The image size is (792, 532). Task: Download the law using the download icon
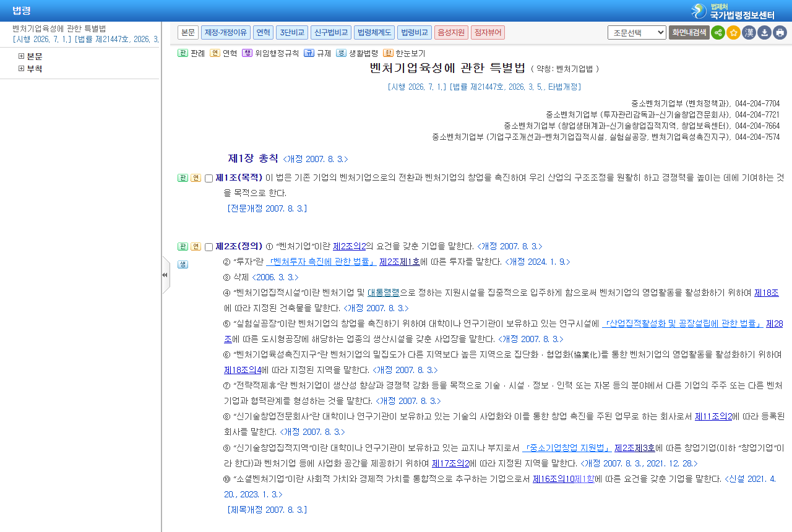pos(764,33)
